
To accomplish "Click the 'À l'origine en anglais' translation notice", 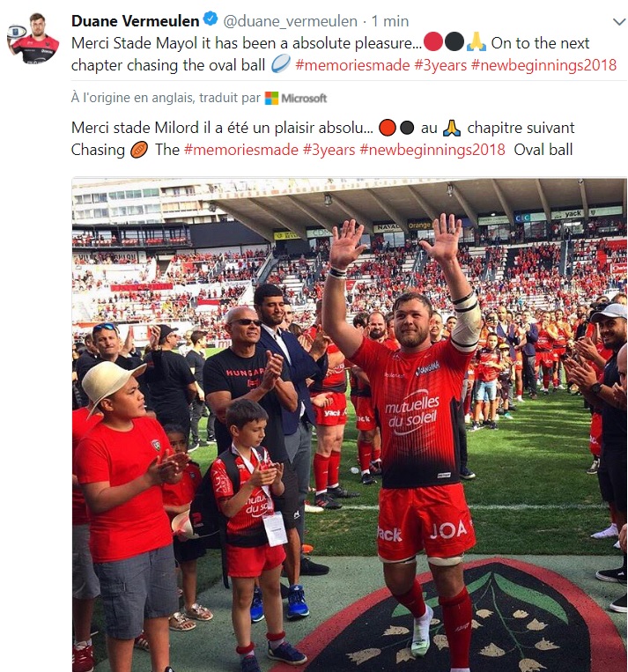I will pyautogui.click(x=166, y=98).
